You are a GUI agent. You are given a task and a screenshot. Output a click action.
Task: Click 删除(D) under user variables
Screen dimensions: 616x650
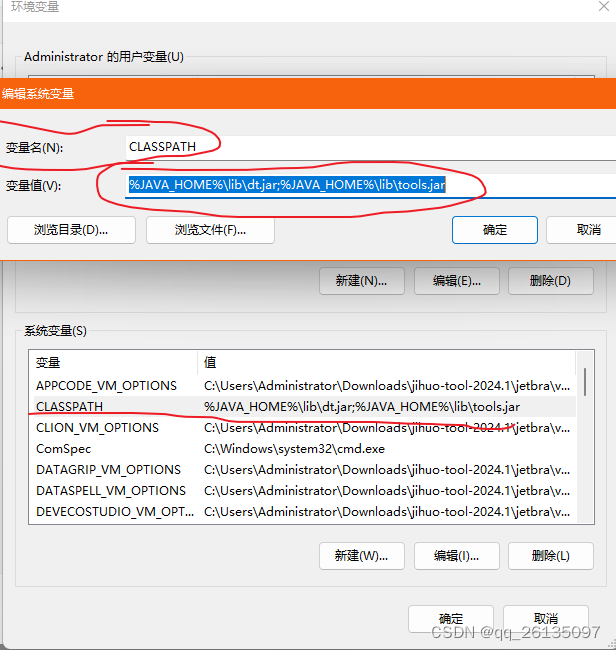click(551, 281)
